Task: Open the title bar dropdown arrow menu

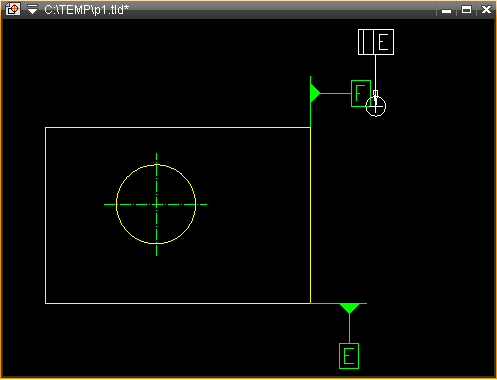Action: [32, 10]
